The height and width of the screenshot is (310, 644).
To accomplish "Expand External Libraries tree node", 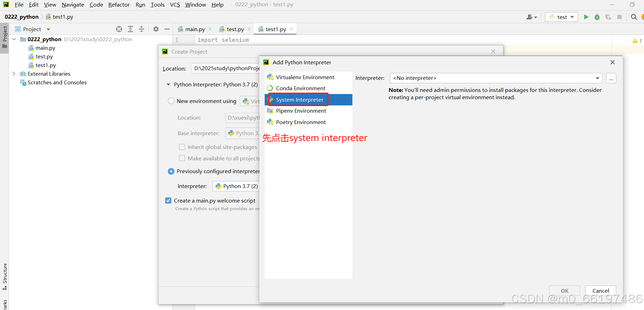I will 14,74.
